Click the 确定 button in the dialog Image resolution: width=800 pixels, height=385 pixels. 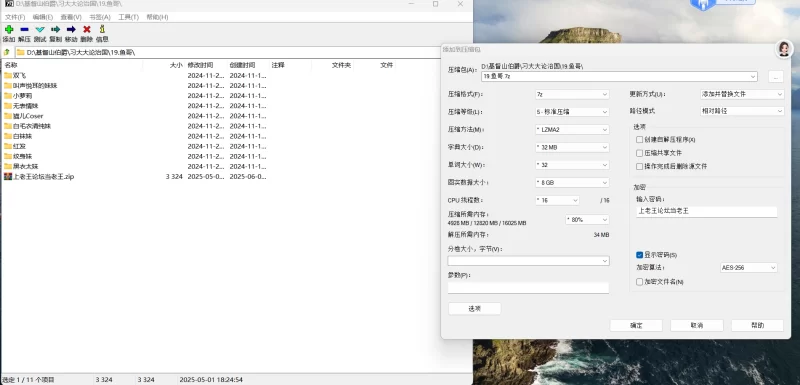click(636, 325)
